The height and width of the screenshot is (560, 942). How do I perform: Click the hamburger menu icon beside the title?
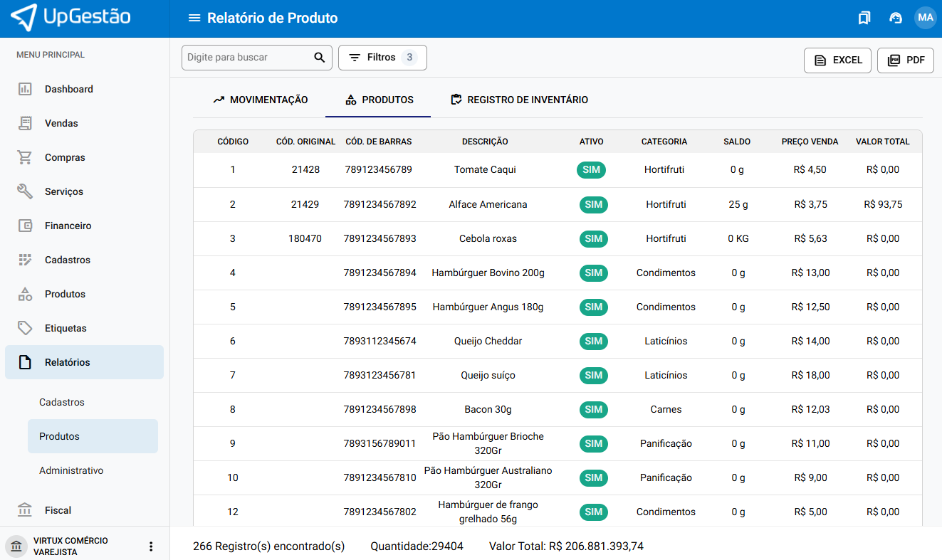tap(194, 18)
